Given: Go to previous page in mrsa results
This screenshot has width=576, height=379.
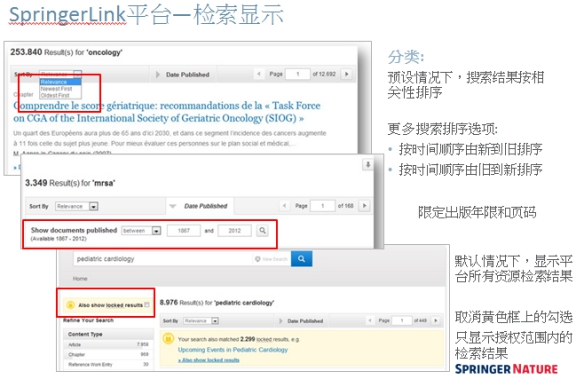Looking at the screenshot, I should 284,206.
